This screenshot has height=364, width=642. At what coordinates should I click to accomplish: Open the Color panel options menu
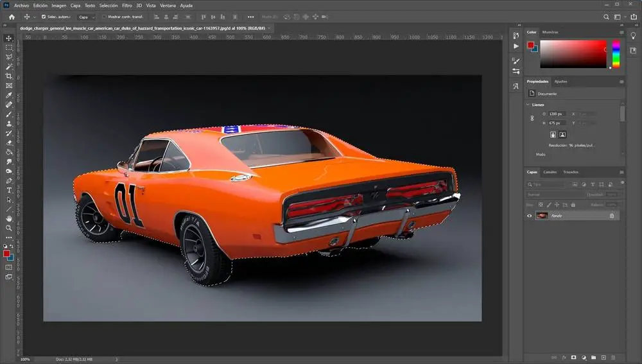(x=621, y=32)
